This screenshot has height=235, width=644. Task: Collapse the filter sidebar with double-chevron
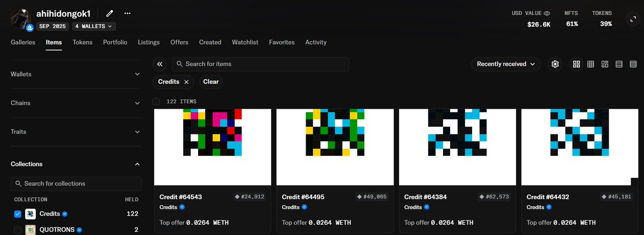(x=160, y=64)
